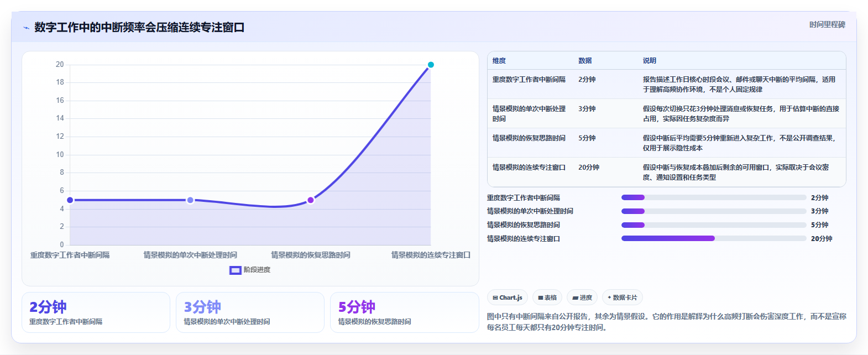Image resolution: width=868 pixels, height=355 pixels.
Task: Click the progress list label 情景模拟的连续专注窗口
Action: pos(524,239)
